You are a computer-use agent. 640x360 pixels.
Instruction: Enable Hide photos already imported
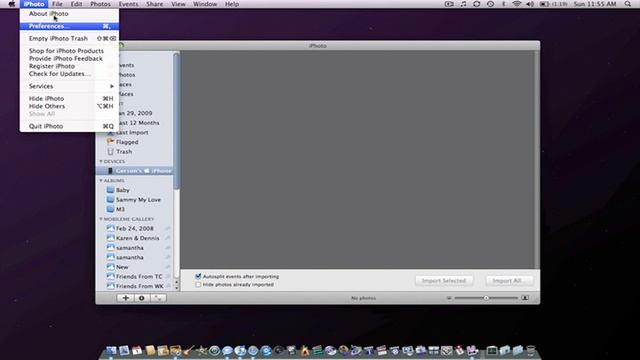coord(198,284)
